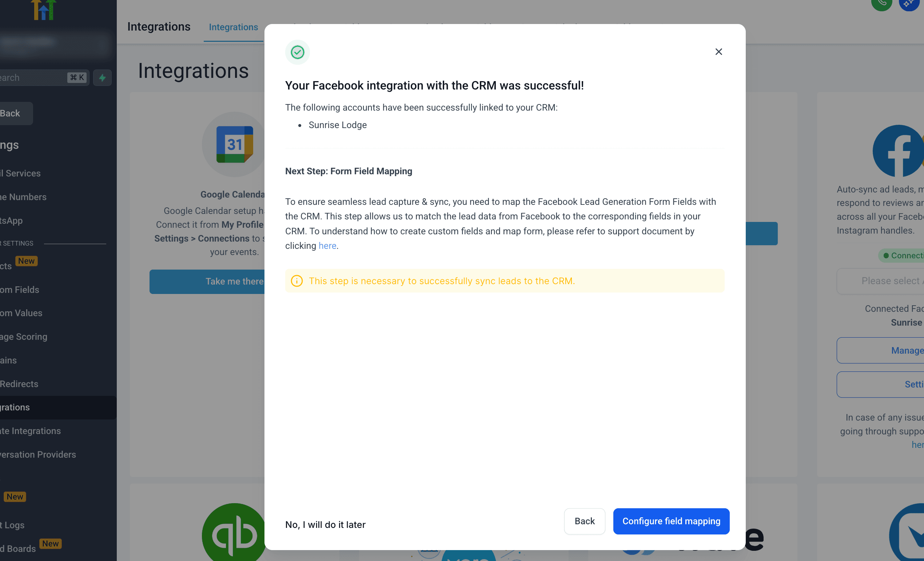924x561 pixels.
Task: Open Phone Numbers in sidebar
Action: (23, 197)
